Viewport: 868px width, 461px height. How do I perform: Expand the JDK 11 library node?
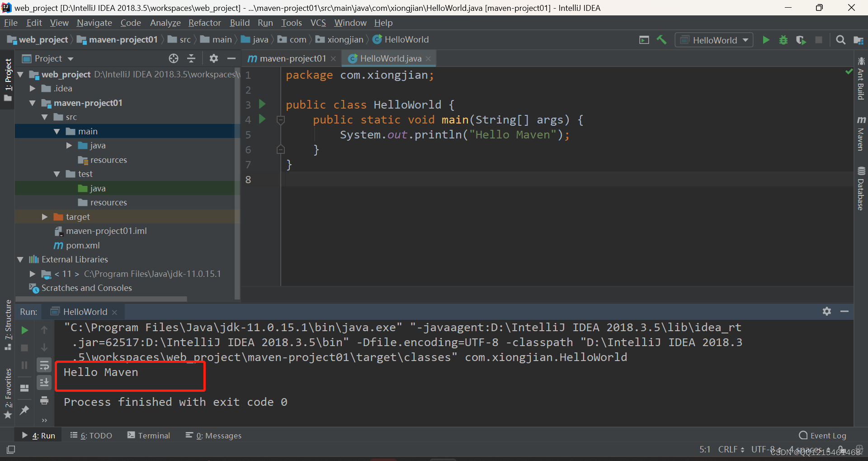tap(32, 274)
